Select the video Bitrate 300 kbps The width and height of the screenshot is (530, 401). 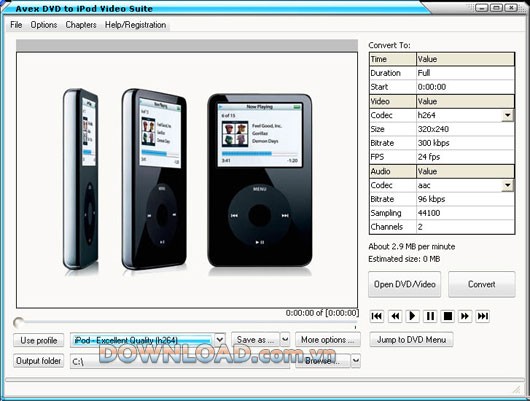coord(465,143)
